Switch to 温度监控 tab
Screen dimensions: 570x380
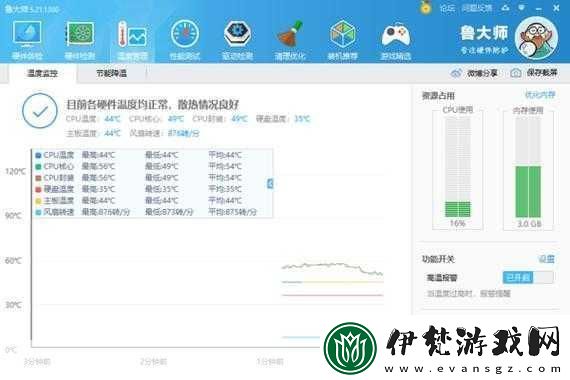pyautogui.click(x=42, y=73)
